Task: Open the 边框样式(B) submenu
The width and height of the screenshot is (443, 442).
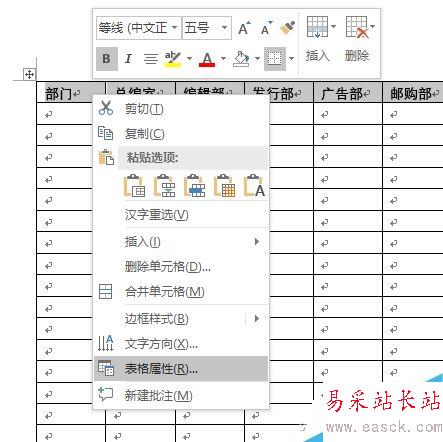Action: point(181,319)
